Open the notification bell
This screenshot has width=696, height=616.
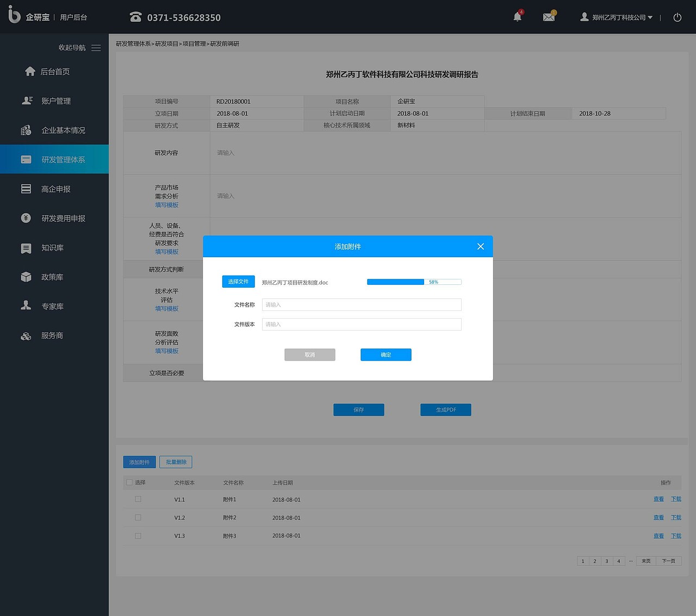(x=518, y=17)
